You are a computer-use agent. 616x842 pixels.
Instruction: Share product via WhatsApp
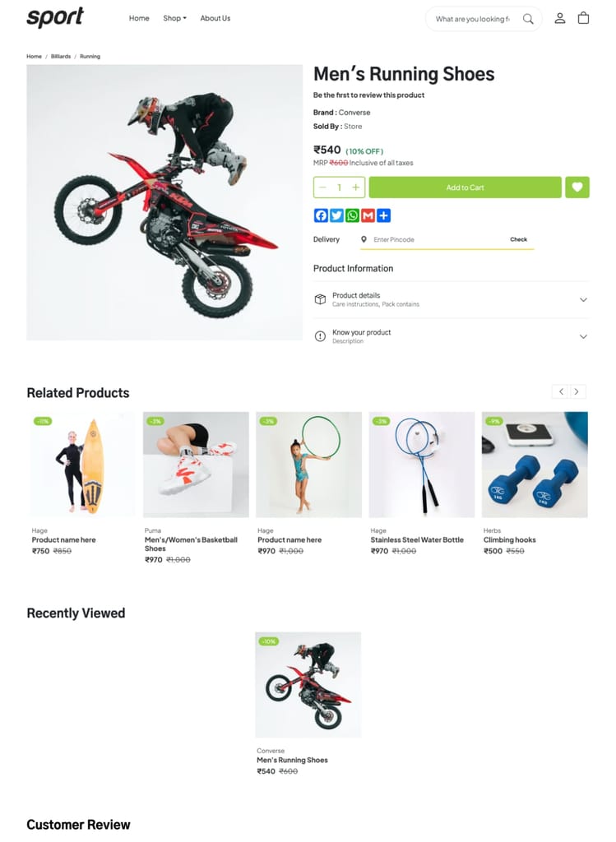click(x=352, y=215)
